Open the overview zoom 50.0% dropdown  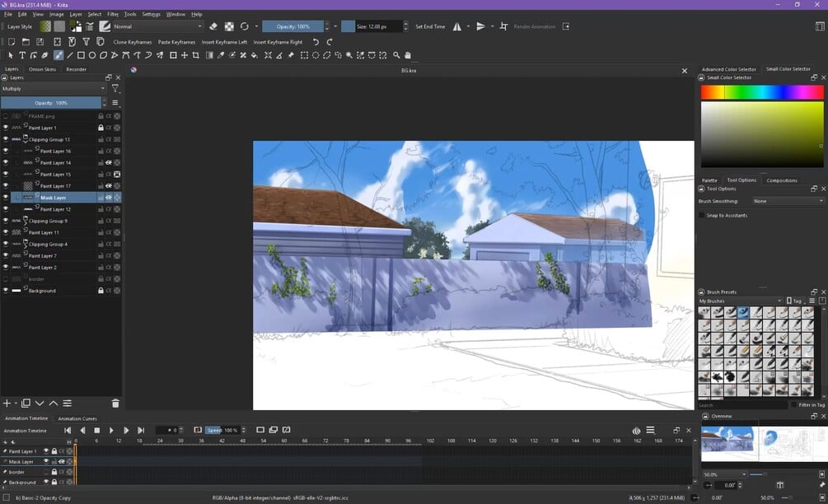point(724,474)
